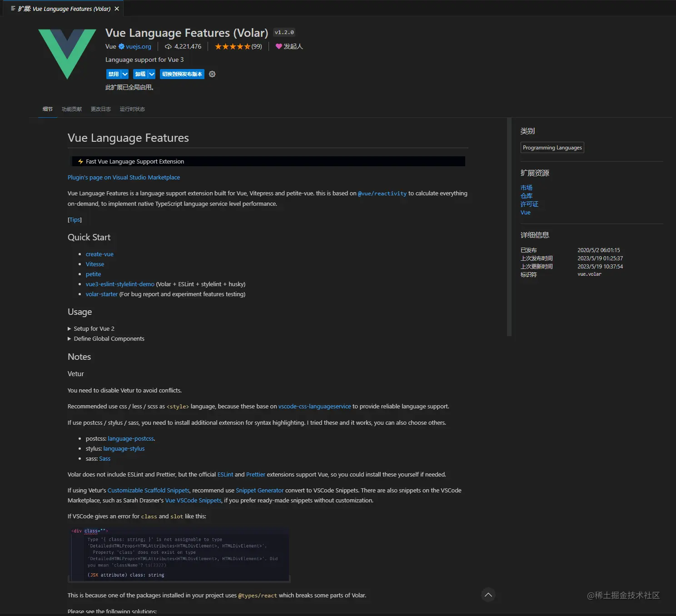Switch to the 功能贡献 tab
Viewport: 676px width, 616px height.
72,109
